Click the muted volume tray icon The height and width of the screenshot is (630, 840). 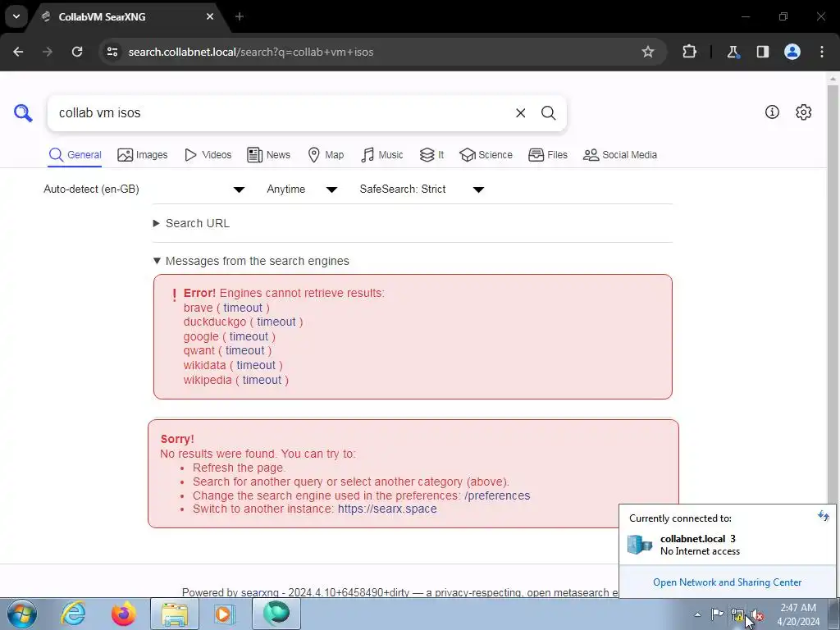coord(757,615)
